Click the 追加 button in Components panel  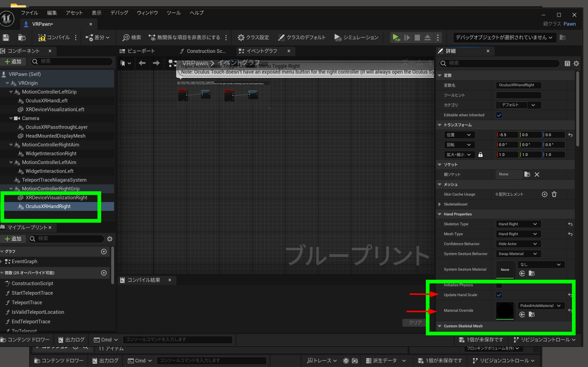pos(13,62)
